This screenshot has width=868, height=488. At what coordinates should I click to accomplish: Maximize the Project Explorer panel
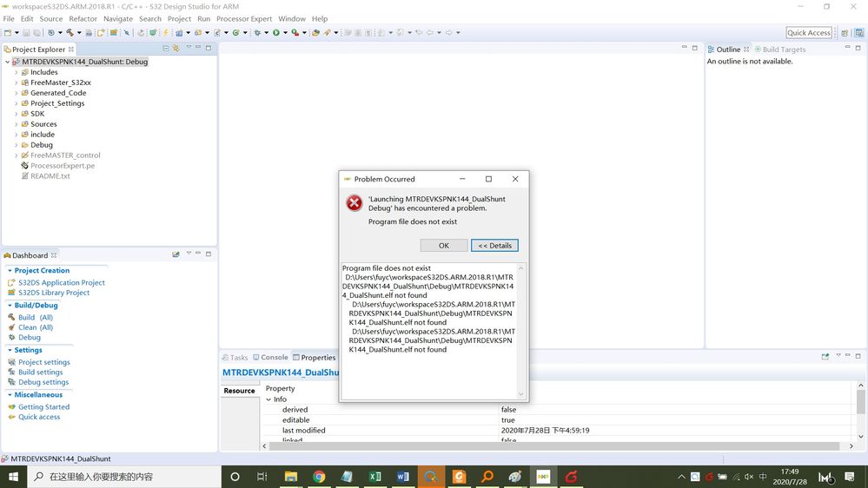pos(209,48)
